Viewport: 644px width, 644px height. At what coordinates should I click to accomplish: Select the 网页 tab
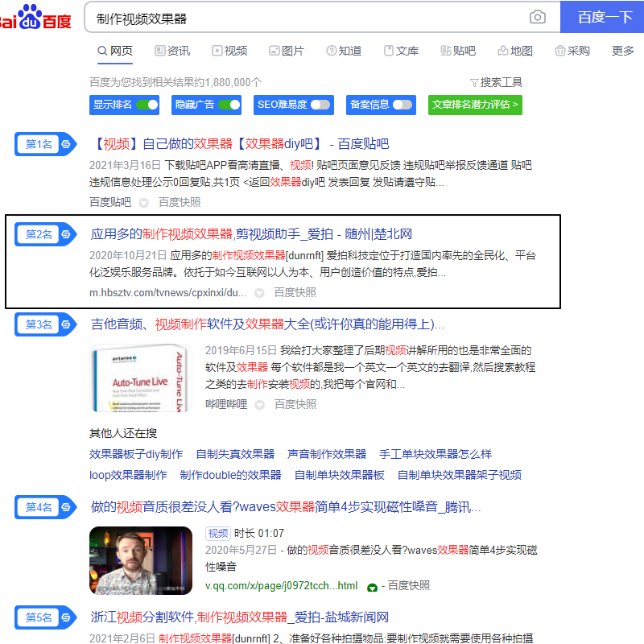click(115, 51)
